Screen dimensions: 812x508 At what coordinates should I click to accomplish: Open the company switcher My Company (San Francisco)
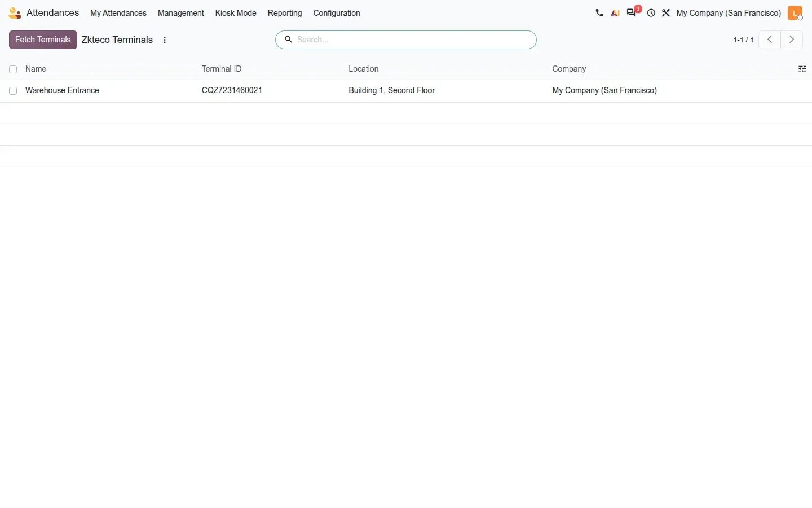[x=729, y=13]
